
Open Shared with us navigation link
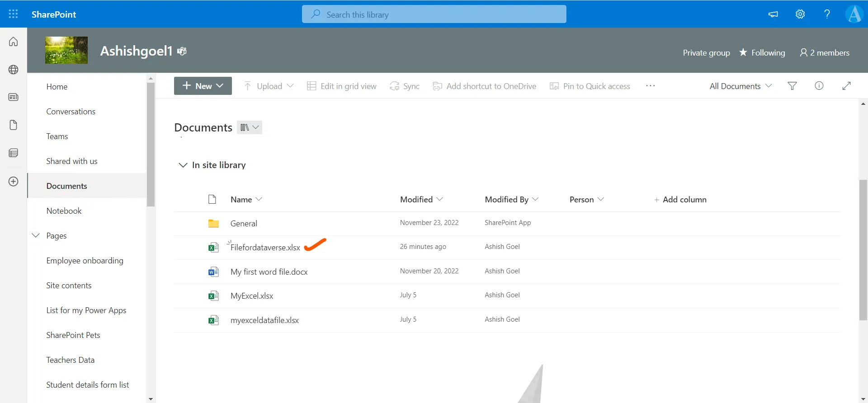[x=72, y=161]
